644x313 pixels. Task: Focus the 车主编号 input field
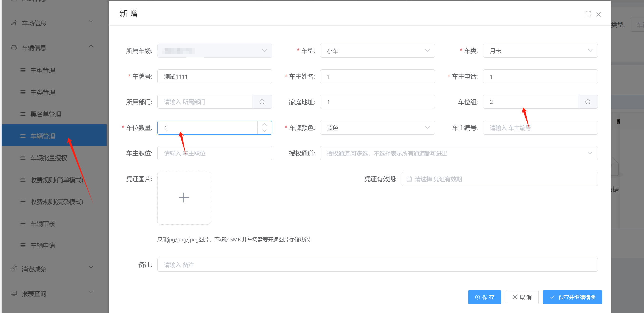[540, 128]
